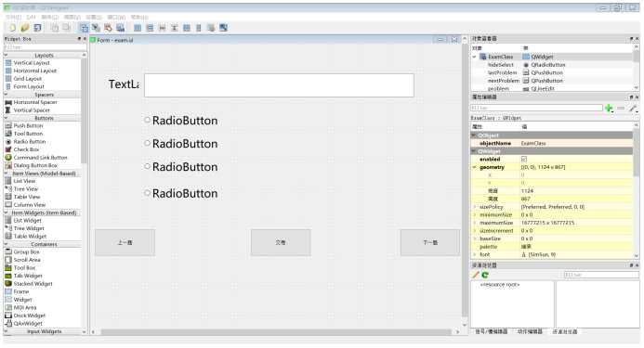
Task: Click the 交卷 button on the form
Action: pos(281,242)
